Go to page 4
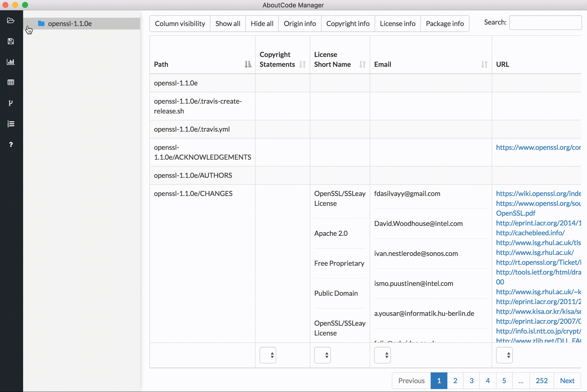The height and width of the screenshot is (392, 587). (x=488, y=381)
